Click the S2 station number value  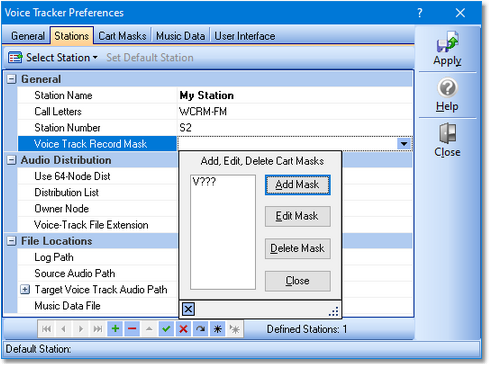185,128
